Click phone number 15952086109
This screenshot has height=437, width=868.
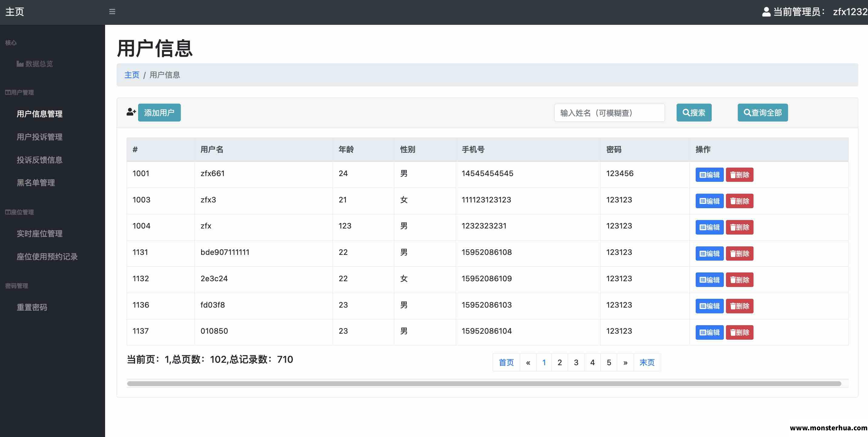[x=487, y=279]
